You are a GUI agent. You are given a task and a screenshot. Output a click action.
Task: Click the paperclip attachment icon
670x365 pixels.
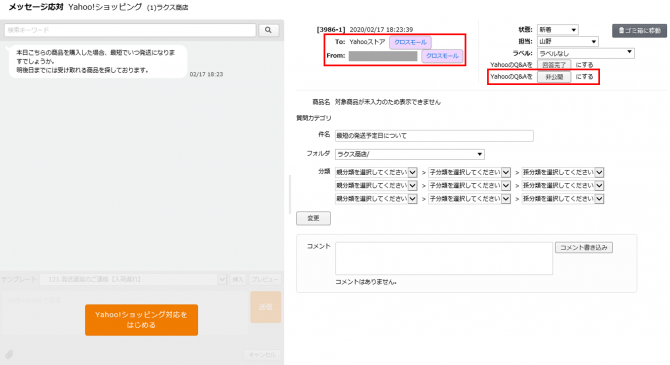click(9, 354)
